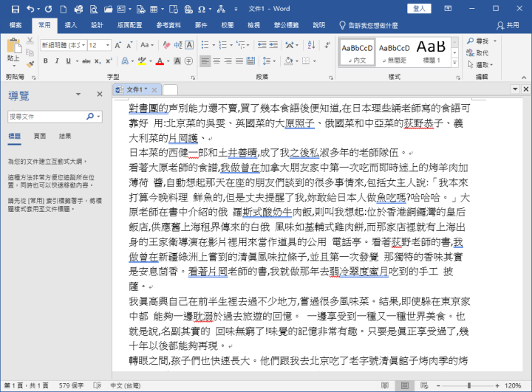Viewport: 532px width, 392px height.
Task: Click the Sign in button
Action: click(x=420, y=9)
